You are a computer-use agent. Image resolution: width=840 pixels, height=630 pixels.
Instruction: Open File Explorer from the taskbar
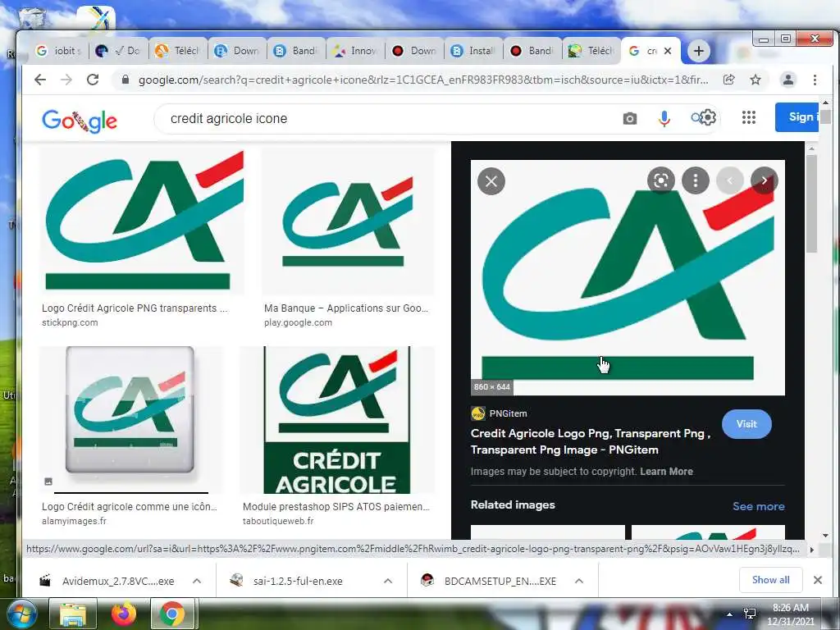[x=73, y=614]
